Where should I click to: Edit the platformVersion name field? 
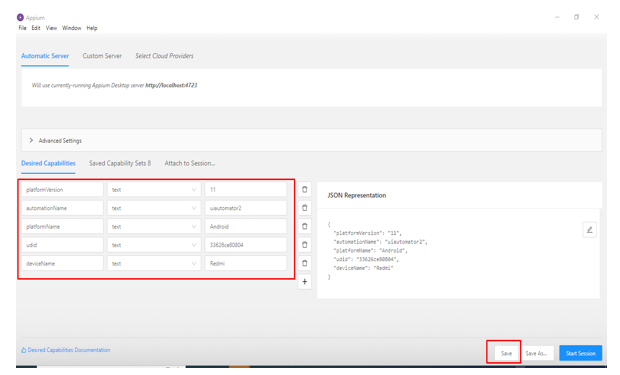[x=62, y=189]
